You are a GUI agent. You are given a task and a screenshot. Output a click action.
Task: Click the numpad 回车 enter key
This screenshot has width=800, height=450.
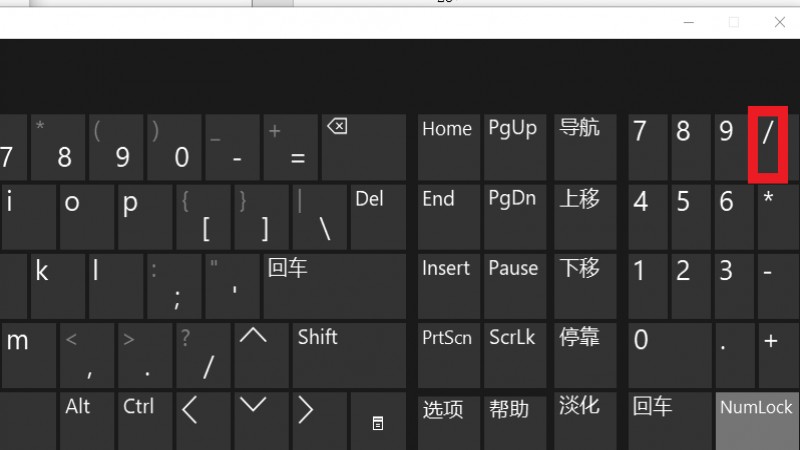670,421
